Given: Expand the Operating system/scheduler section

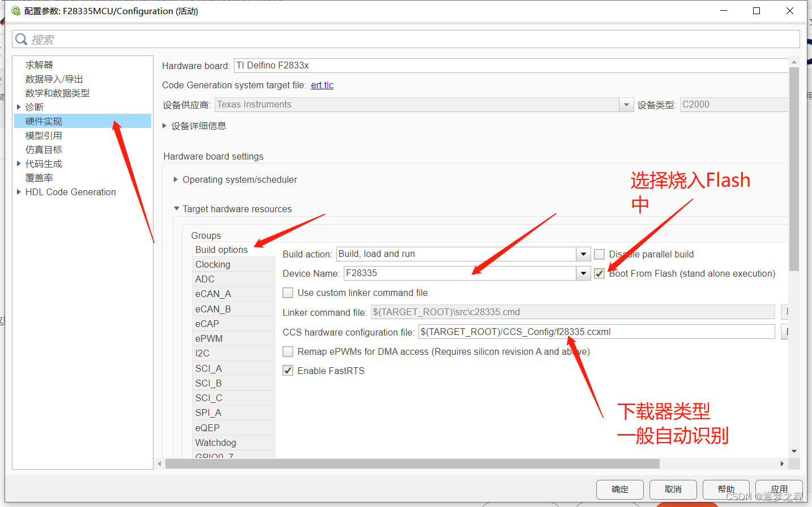Looking at the screenshot, I should click(176, 179).
